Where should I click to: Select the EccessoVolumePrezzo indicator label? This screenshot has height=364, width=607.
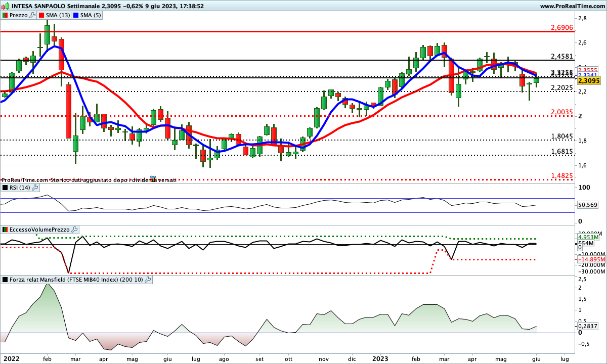[x=40, y=230]
